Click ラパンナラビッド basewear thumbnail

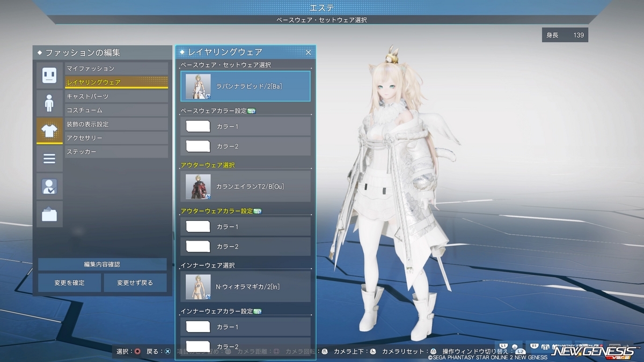[198, 86]
